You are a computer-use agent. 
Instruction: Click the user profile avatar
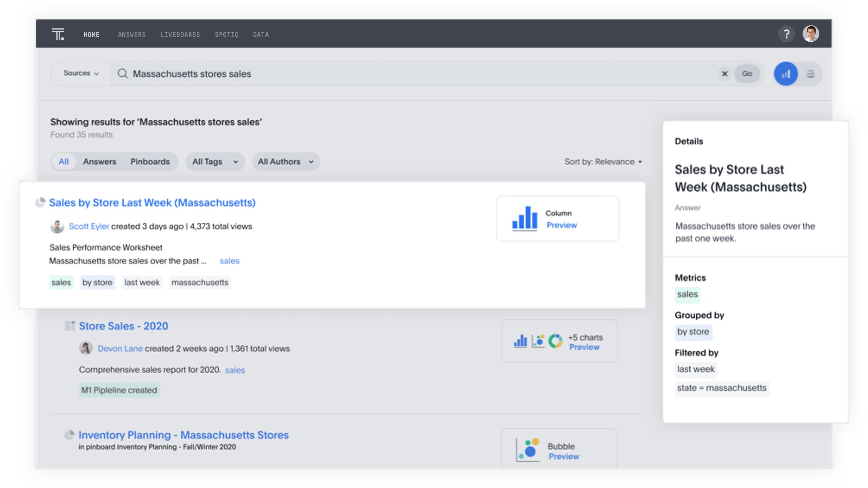point(810,34)
